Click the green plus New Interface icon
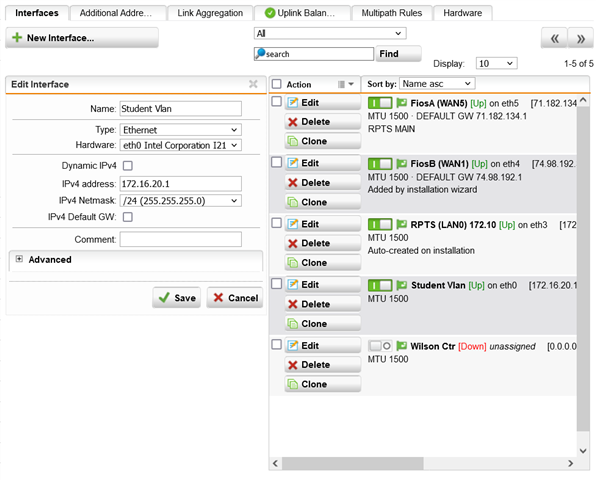Screen dimensions: 596x480 pyautogui.click(x=17, y=38)
